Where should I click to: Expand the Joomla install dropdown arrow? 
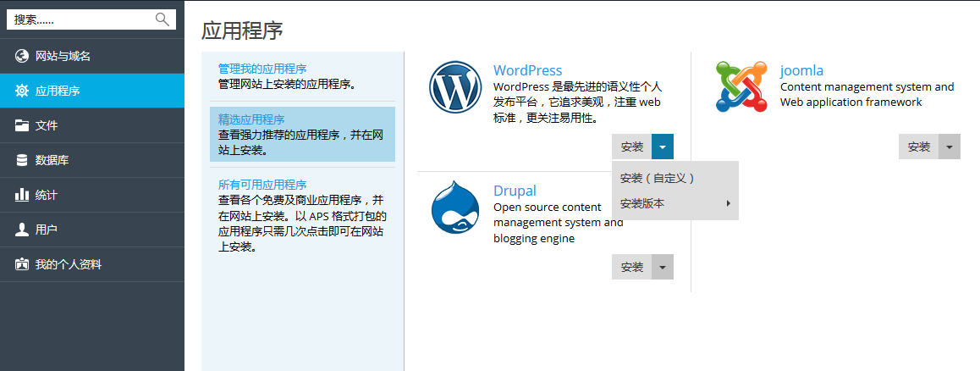[950, 147]
